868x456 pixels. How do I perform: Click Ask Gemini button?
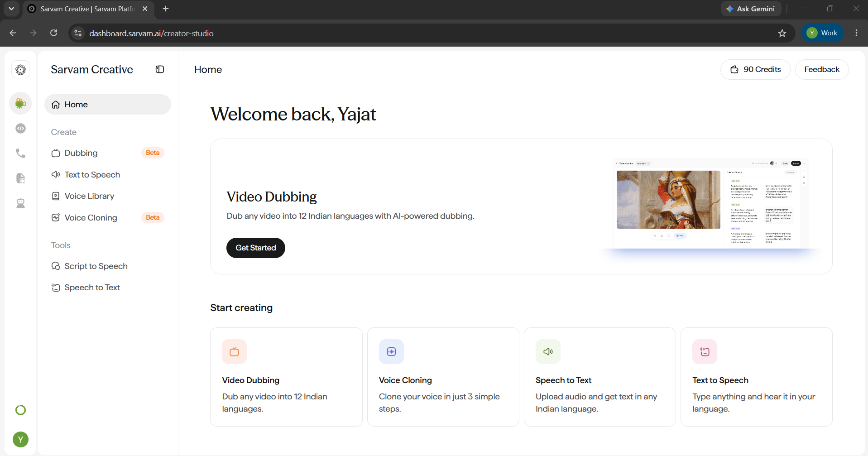(x=751, y=9)
